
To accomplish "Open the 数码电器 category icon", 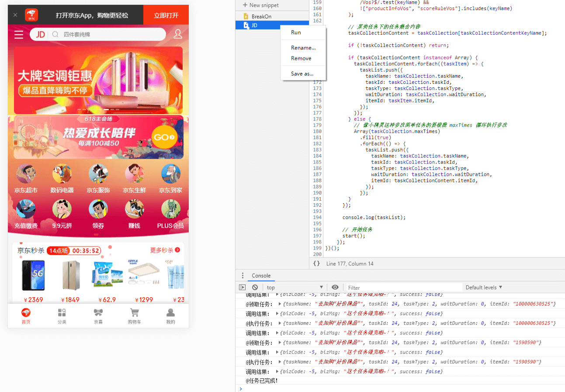I will click(62, 179).
